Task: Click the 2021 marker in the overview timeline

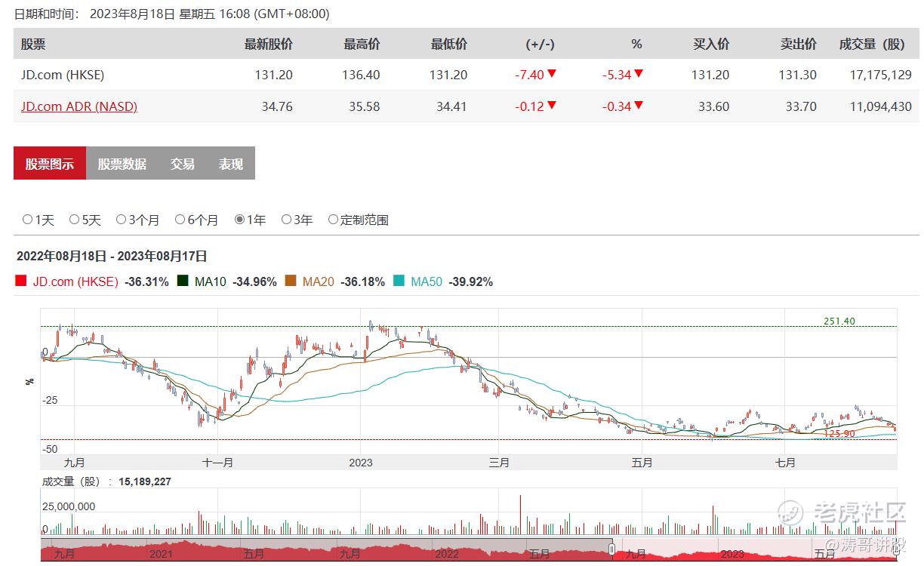Action: [x=161, y=554]
